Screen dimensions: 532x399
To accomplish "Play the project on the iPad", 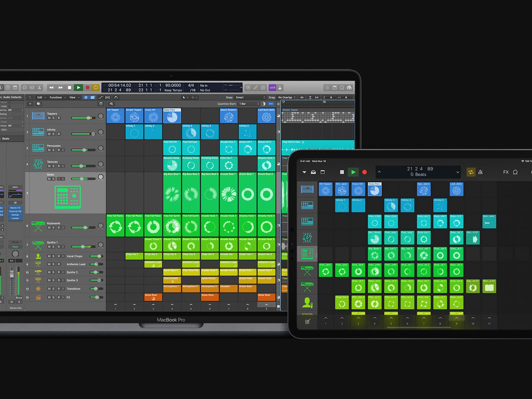I will tap(353, 172).
